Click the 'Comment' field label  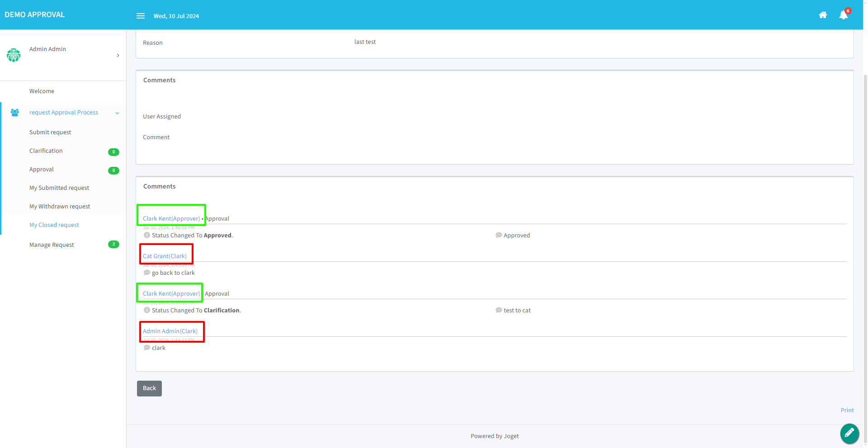(156, 137)
